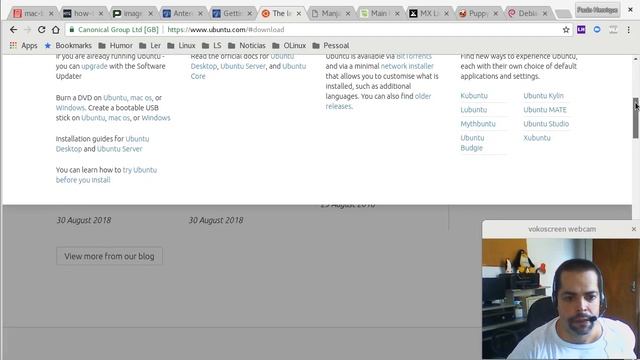The width and height of the screenshot is (640, 360).
Task: Open the Ubuntu Studio flavour link
Action: tap(546, 124)
